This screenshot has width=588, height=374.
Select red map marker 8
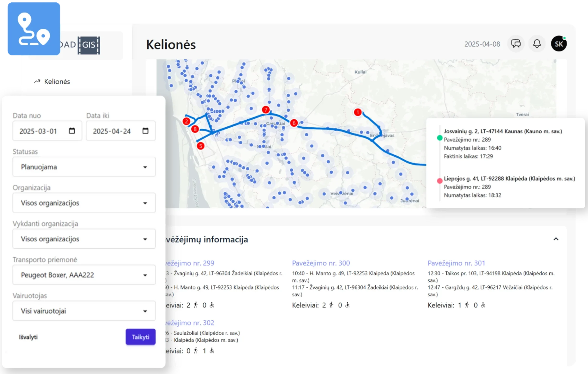(195, 129)
